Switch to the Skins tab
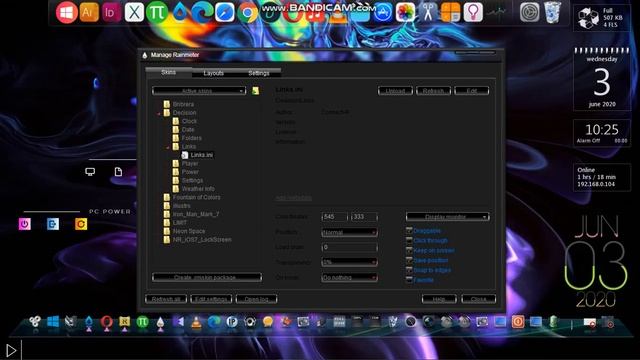The width and height of the screenshot is (640, 360). point(168,72)
